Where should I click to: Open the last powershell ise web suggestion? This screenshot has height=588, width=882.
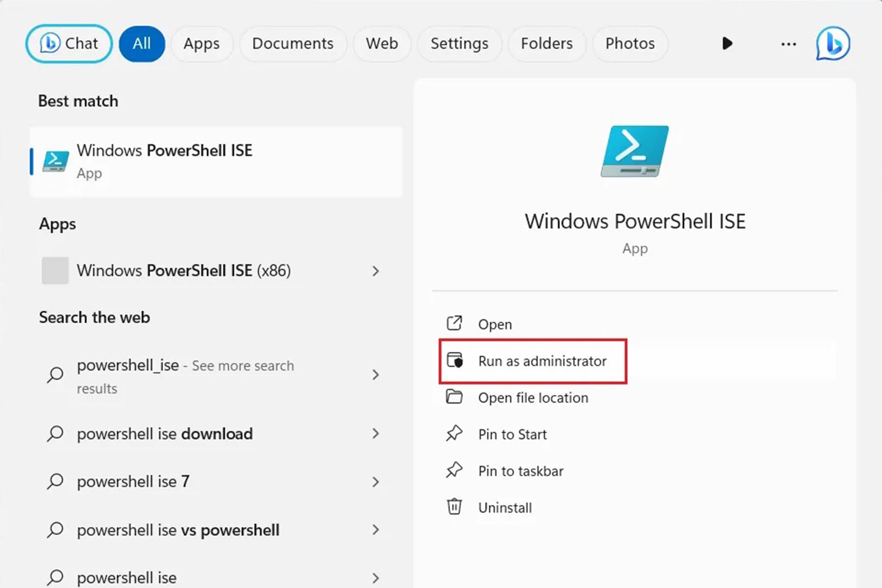click(216, 577)
